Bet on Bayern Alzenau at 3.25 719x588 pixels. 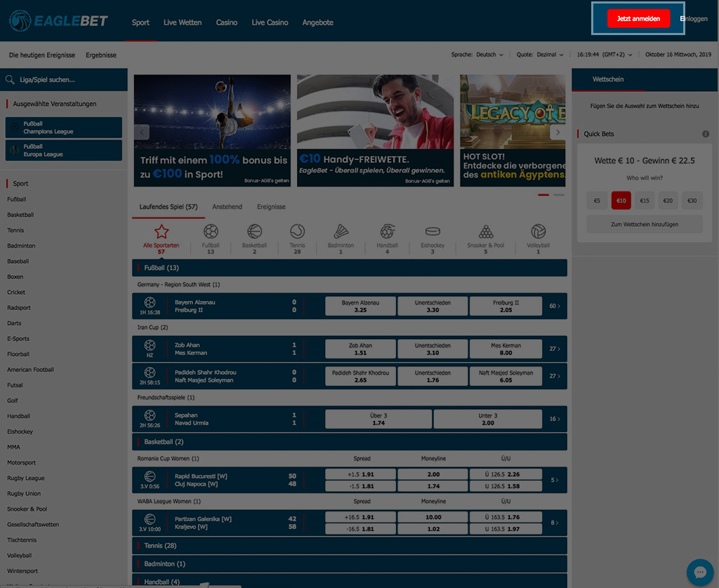360,306
